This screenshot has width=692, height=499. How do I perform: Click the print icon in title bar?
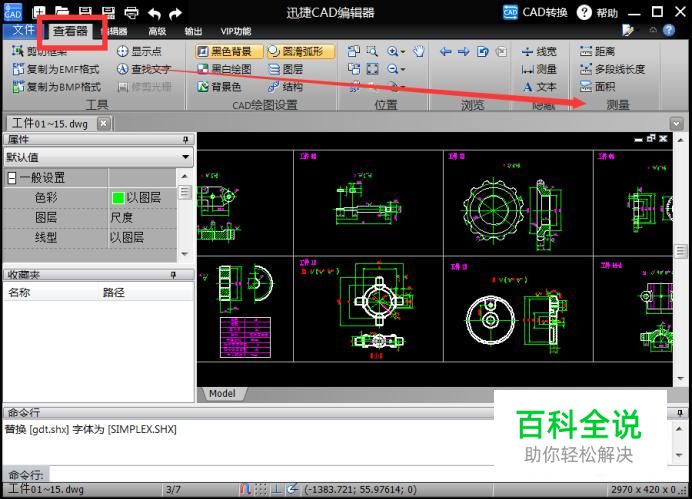pos(132,13)
